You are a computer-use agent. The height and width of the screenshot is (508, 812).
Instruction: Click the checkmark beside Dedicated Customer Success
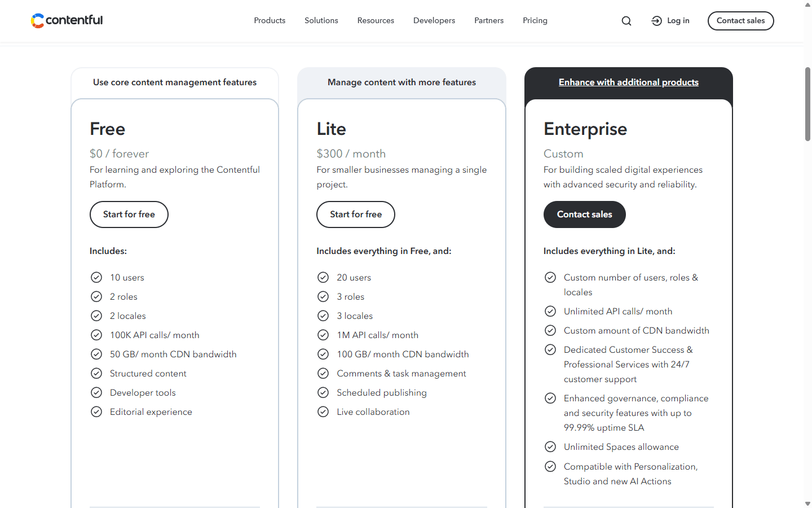click(550, 349)
